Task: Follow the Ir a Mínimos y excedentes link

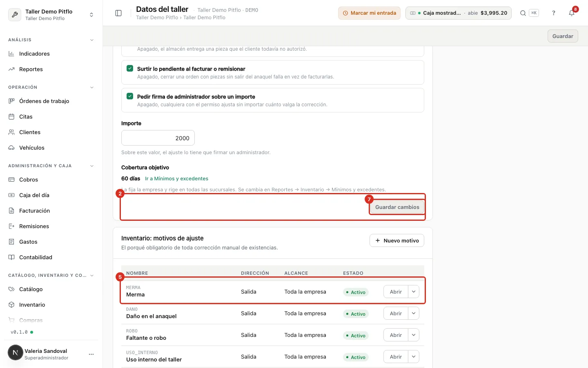Action: coord(176,179)
